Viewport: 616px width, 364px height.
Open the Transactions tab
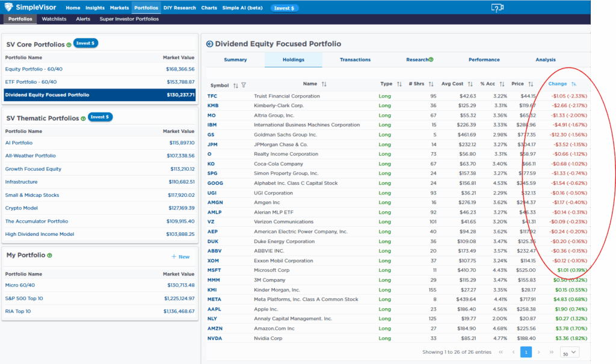click(x=355, y=60)
